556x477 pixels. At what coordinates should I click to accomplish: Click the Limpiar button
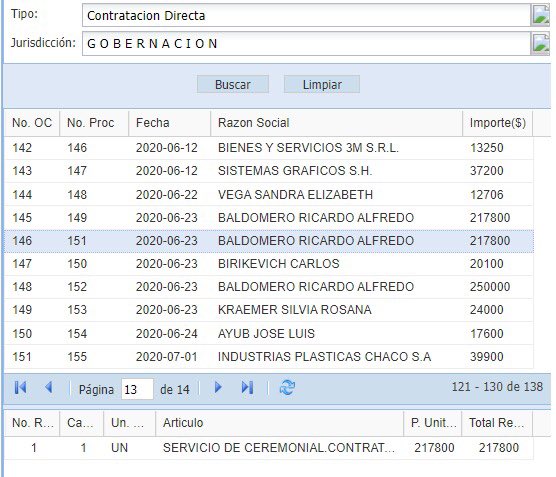pyautogui.click(x=322, y=84)
